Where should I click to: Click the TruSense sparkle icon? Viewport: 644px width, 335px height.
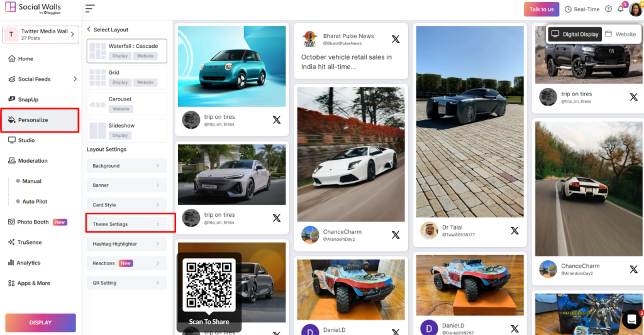click(x=11, y=242)
